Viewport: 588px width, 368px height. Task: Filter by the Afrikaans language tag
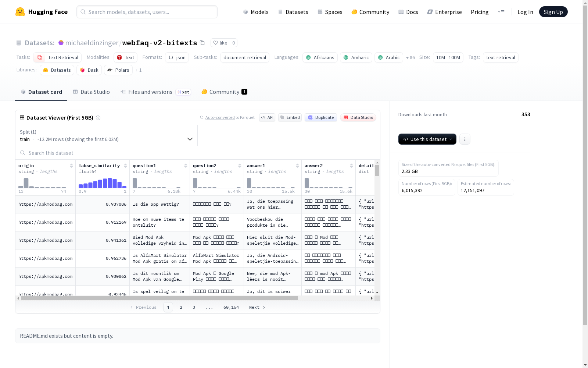320,57
